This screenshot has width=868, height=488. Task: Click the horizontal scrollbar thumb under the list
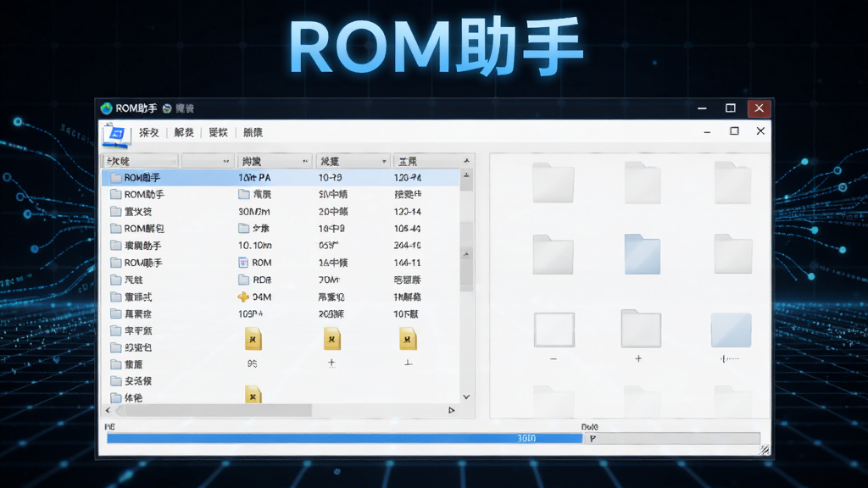214,410
